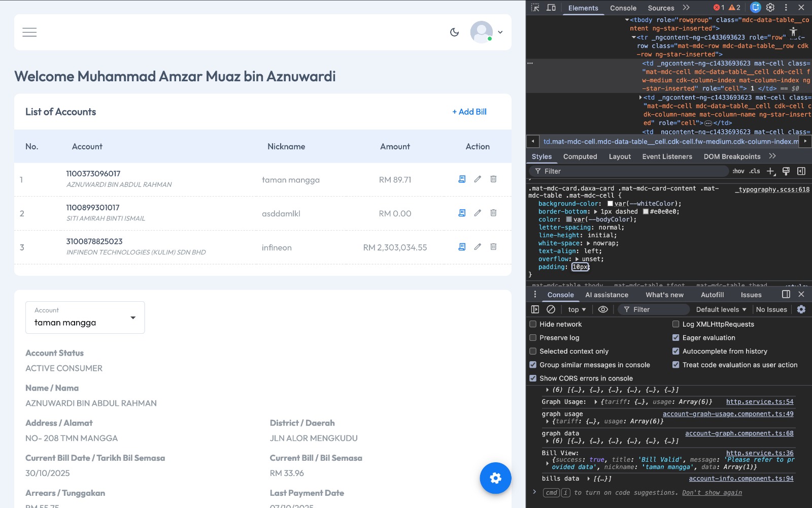Toggle .cls class editor
812x508 pixels.
[755, 171]
